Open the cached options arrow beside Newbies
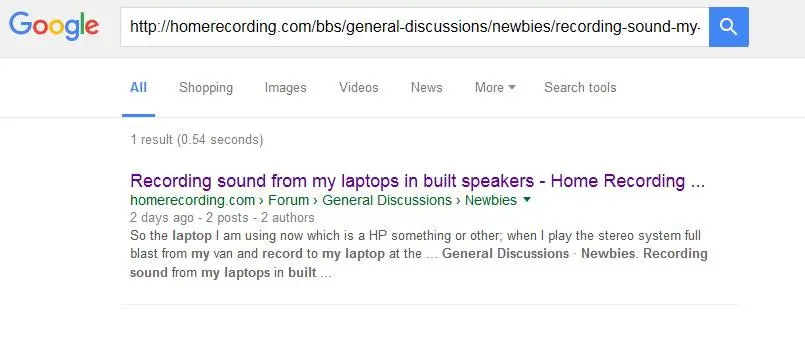This screenshot has width=805, height=362. (x=526, y=200)
